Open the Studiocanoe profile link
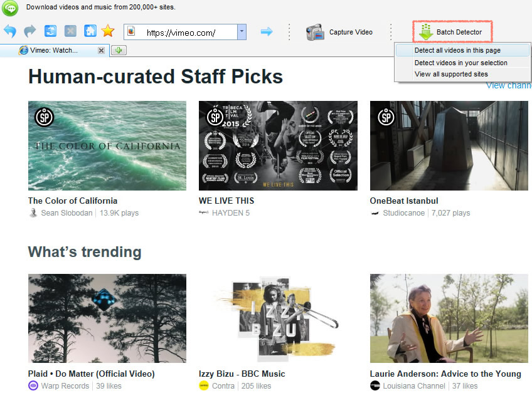This screenshot has width=532, height=393. [x=404, y=213]
